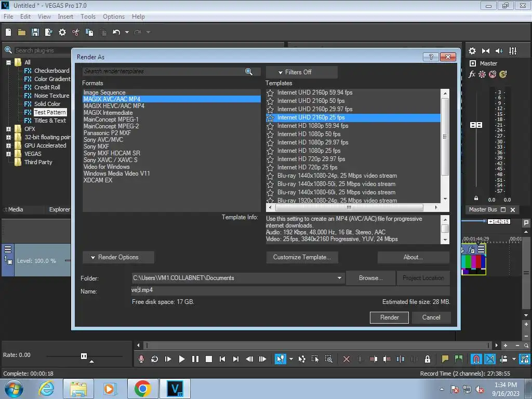Click Customize Template... button

tap(302, 257)
